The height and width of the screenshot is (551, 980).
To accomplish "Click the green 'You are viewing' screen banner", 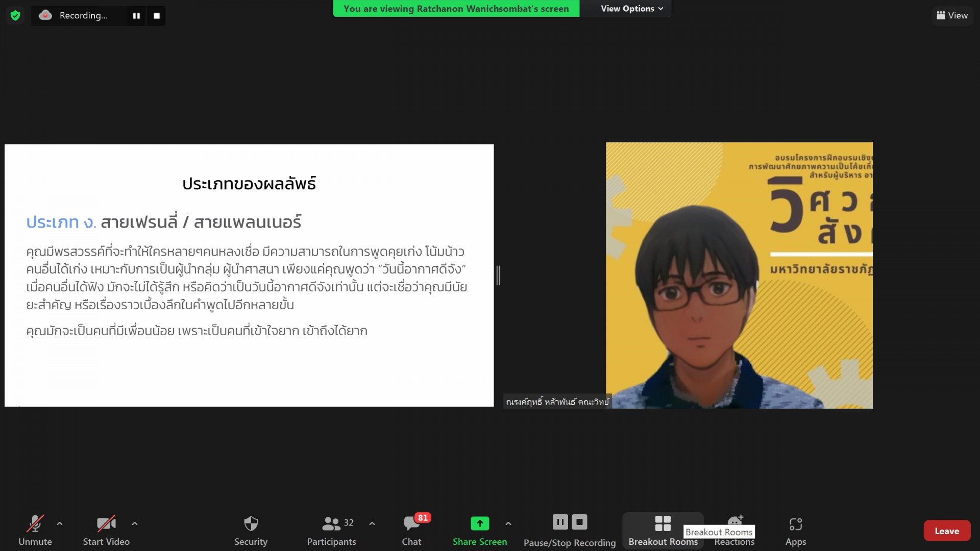I will (456, 9).
